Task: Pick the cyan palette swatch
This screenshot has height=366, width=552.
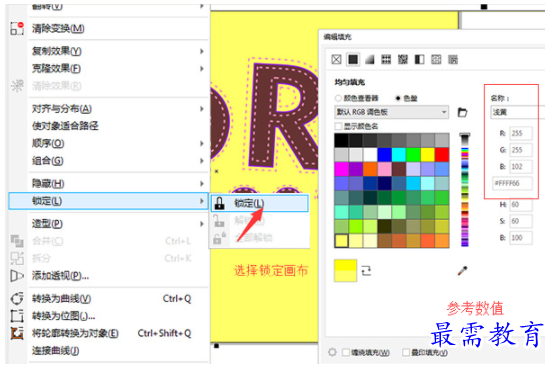Action: click(399, 155)
